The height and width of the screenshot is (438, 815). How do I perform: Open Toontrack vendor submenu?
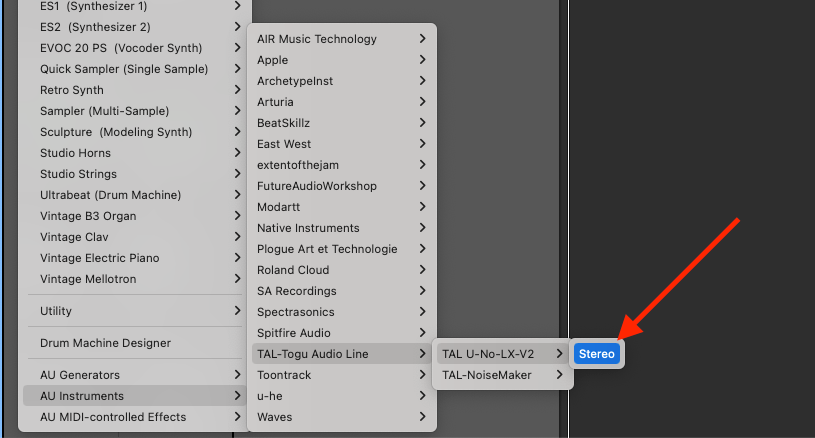tap(341, 375)
